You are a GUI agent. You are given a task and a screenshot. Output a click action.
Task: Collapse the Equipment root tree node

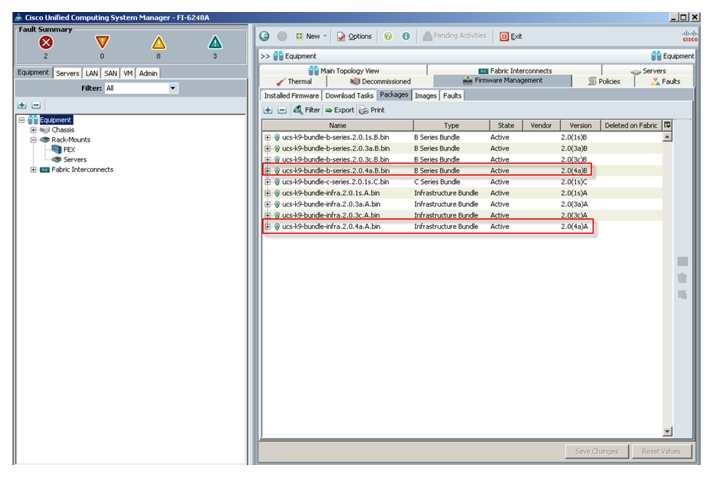click(x=21, y=120)
